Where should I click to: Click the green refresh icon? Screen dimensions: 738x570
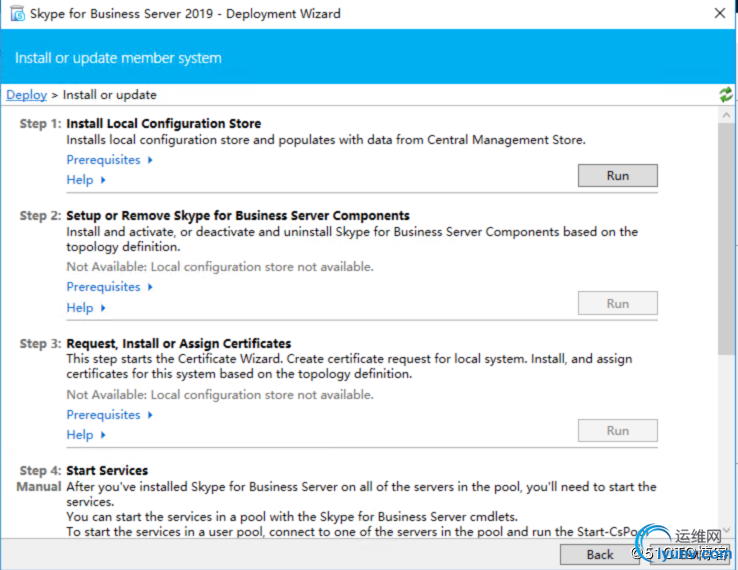(x=725, y=95)
